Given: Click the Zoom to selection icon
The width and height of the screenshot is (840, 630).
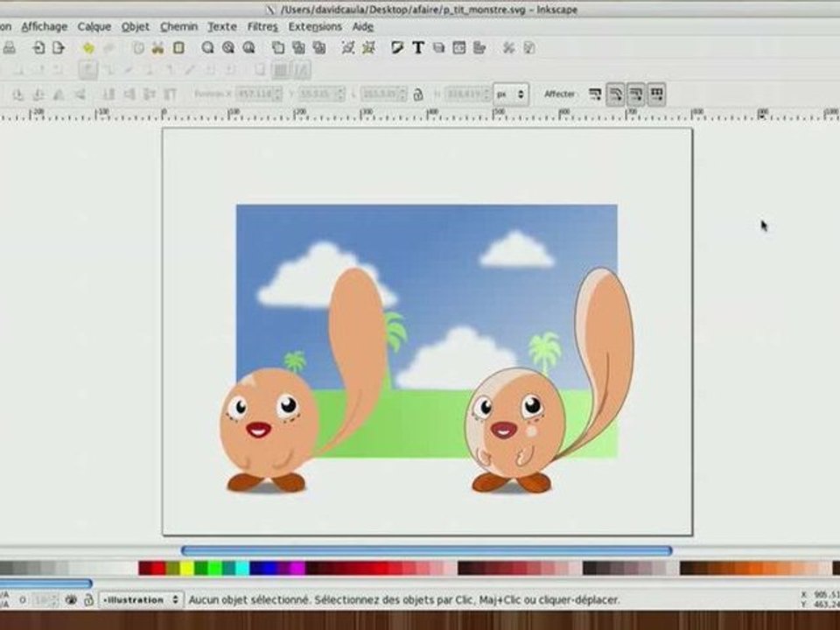Looking at the screenshot, I should tap(208, 48).
